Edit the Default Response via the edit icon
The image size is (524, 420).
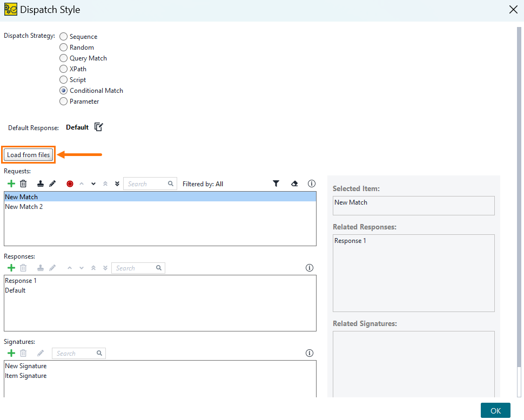point(98,127)
